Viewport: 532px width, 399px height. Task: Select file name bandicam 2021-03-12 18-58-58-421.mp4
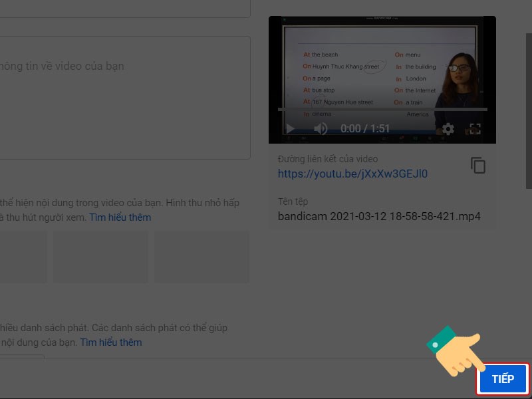pyautogui.click(x=379, y=217)
